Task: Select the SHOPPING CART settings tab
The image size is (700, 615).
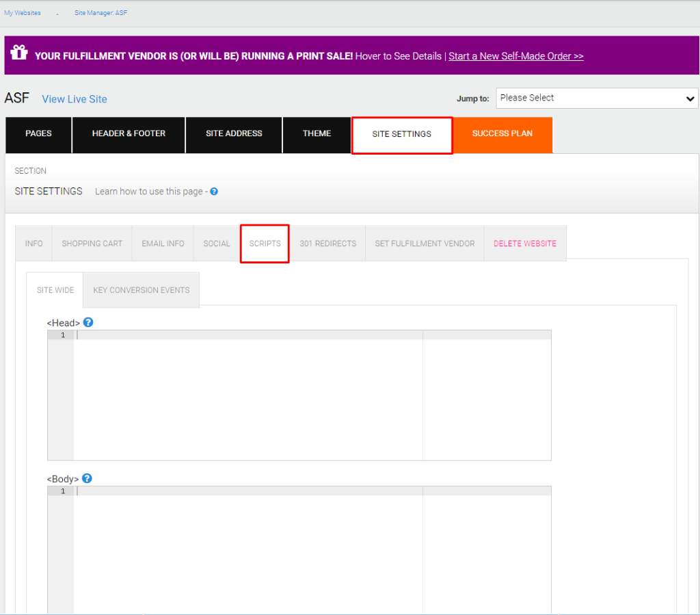Action: point(92,243)
